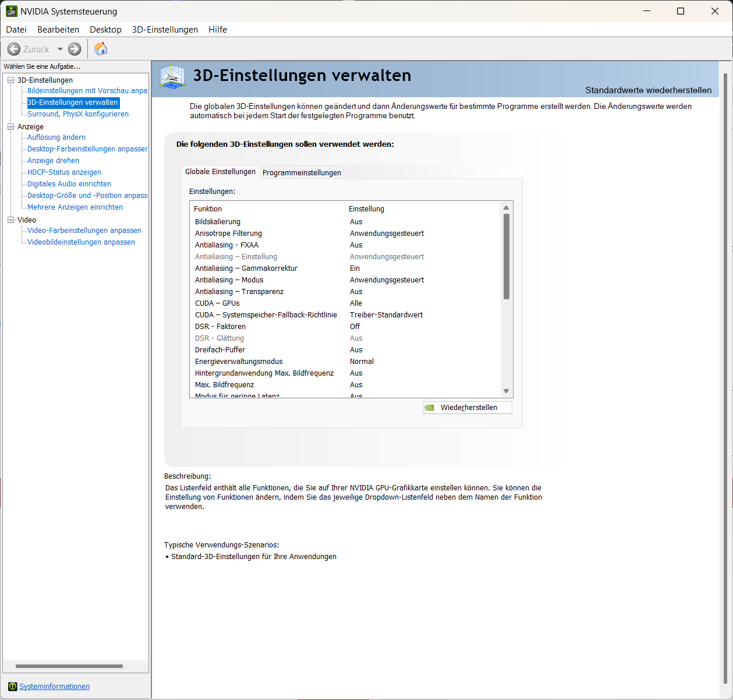Select the Globale Einstellungen tab
The width and height of the screenshot is (733, 700).
tap(220, 172)
